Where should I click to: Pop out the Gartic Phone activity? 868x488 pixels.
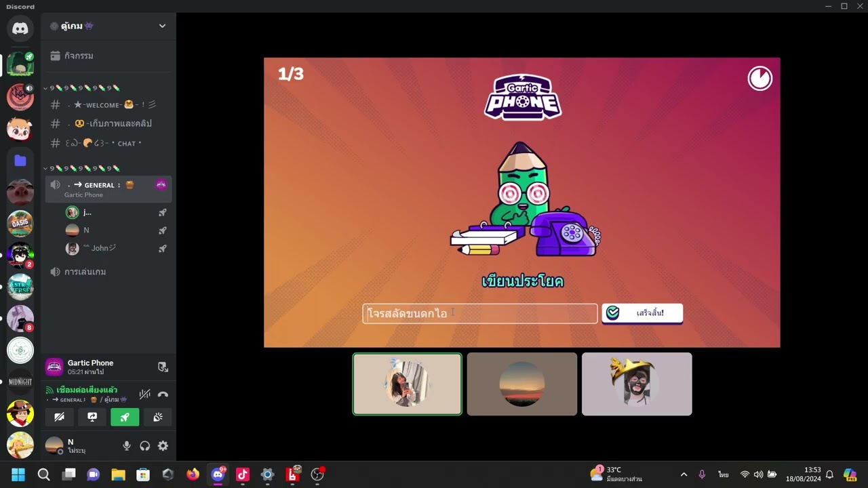point(163,367)
